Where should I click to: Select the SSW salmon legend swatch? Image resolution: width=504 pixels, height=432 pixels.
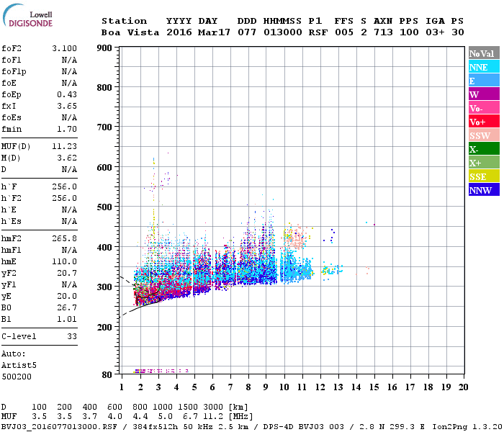(484, 135)
